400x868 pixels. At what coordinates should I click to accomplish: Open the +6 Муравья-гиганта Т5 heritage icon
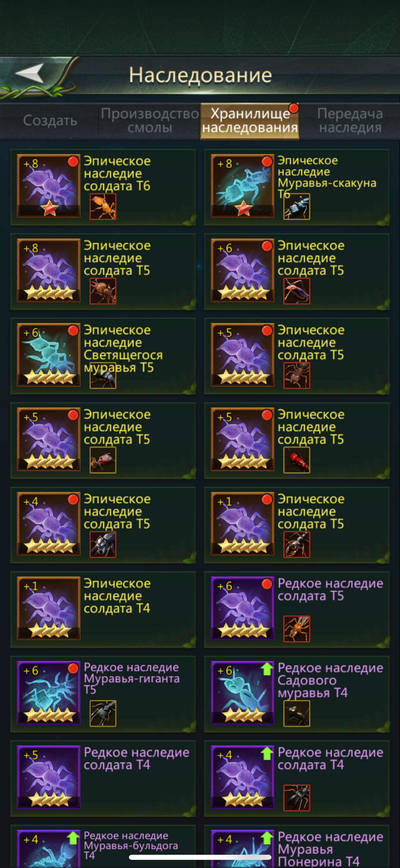click(x=49, y=693)
